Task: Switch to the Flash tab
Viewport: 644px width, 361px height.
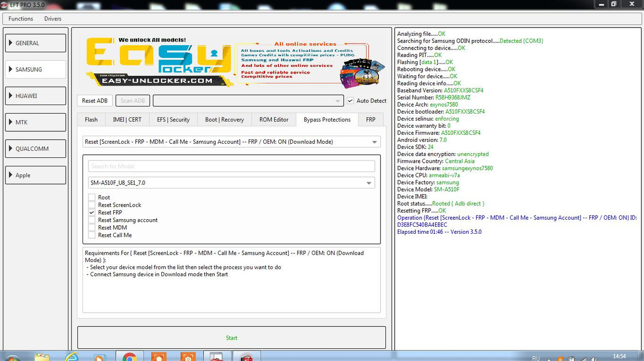Action: pyautogui.click(x=91, y=120)
